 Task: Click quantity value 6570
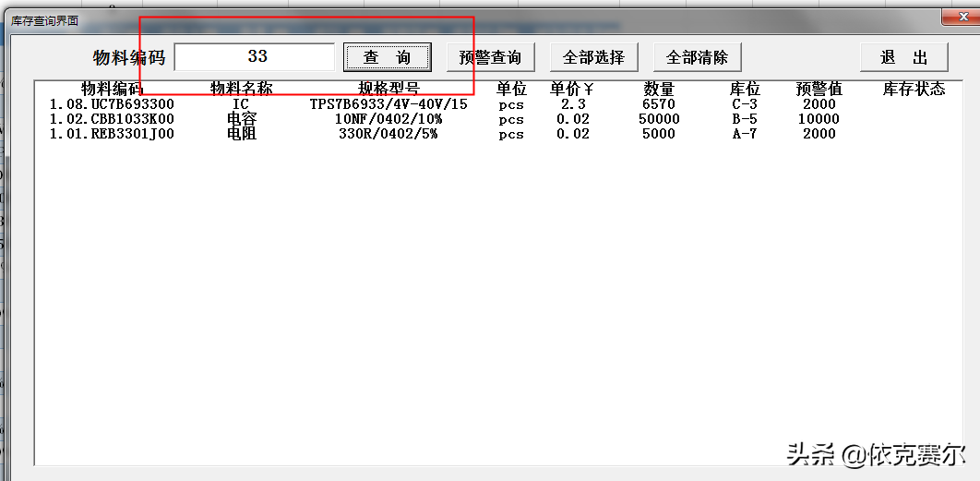pos(659,104)
